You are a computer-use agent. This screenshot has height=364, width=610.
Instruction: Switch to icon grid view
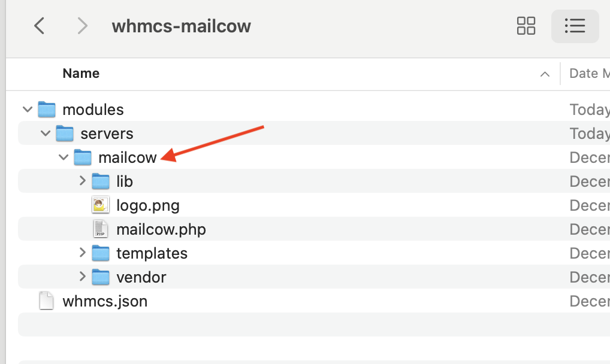click(x=526, y=26)
